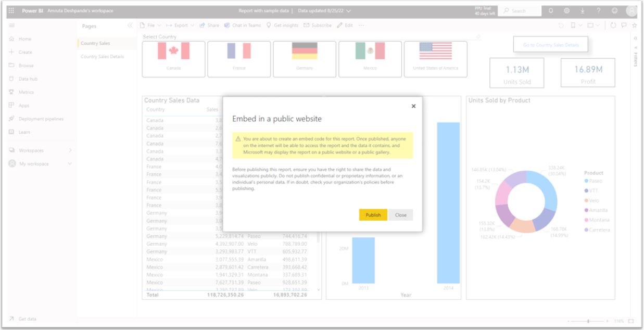Open the settings gear icon
Screen dimensions: 644x330
tap(566, 11)
